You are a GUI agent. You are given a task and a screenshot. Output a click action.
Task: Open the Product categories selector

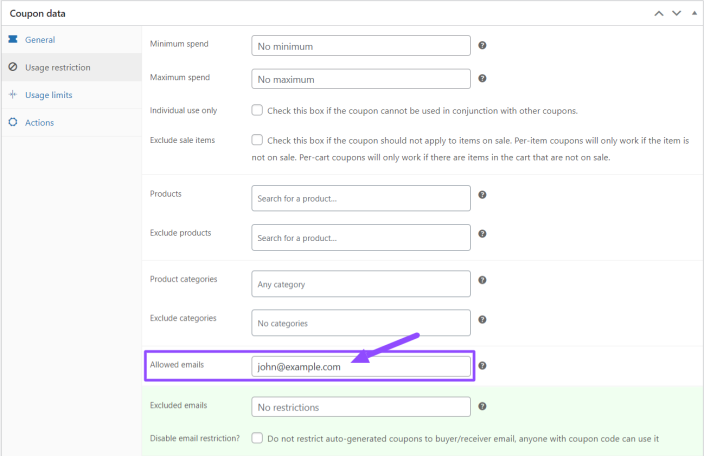(361, 284)
